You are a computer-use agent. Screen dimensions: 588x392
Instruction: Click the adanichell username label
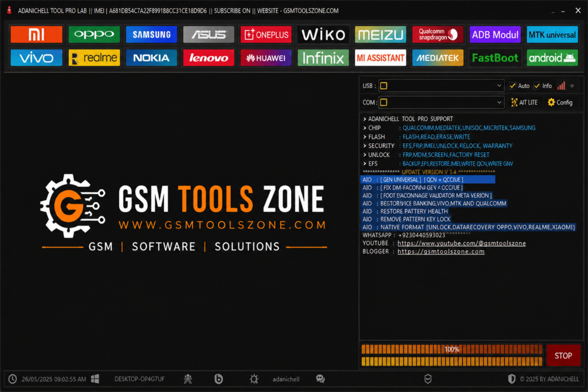tap(286, 379)
